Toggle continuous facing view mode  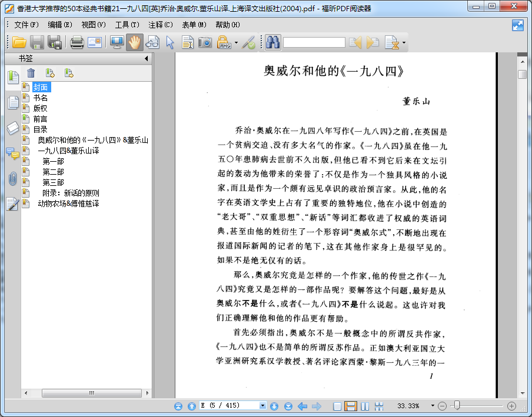tap(379, 406)
